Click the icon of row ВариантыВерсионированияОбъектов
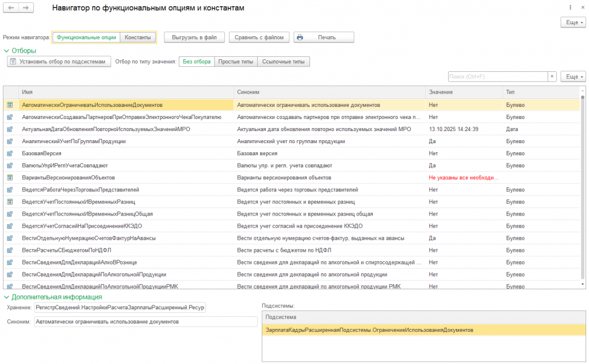The width and height of the screenshot is (589, 364). 10,178
